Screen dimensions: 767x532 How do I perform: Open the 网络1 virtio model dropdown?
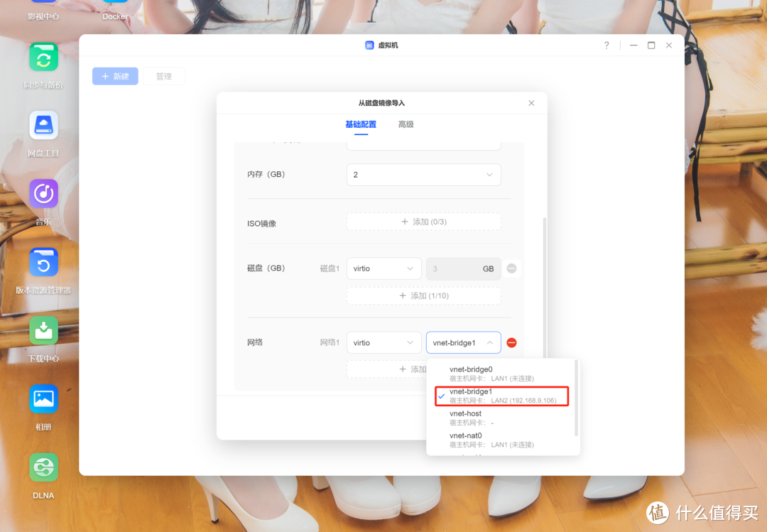coord(383,343)
